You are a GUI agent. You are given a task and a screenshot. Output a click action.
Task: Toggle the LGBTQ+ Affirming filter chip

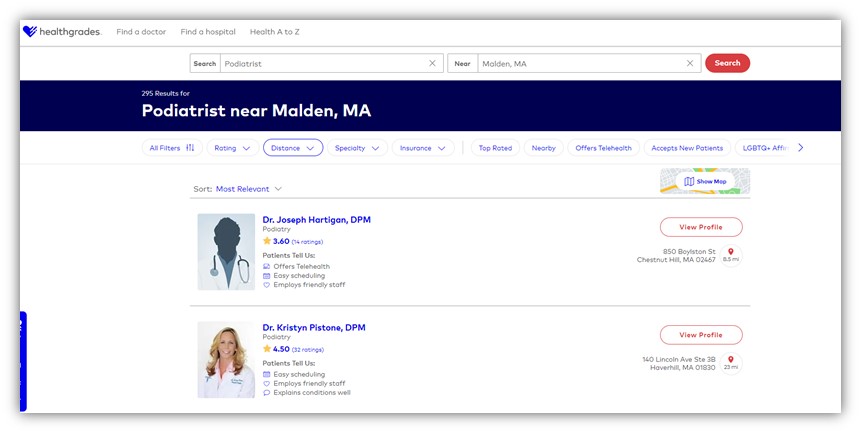(764, 148)
